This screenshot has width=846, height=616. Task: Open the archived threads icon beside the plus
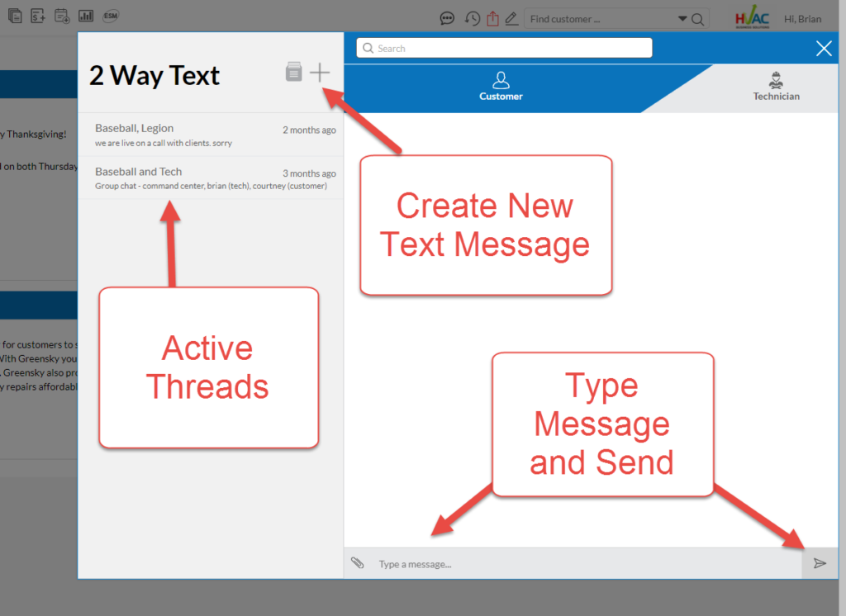pos(294,72)
